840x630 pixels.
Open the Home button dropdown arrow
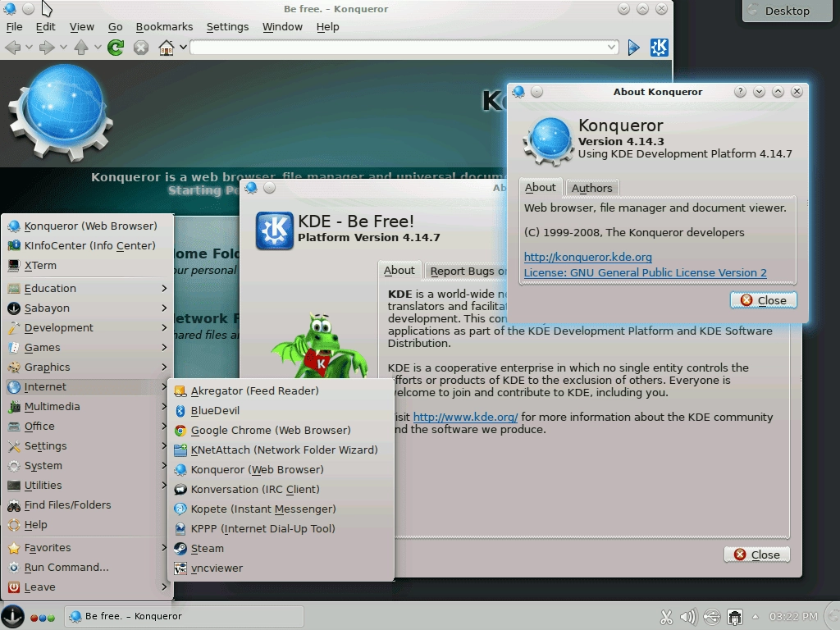pos(183,47)
